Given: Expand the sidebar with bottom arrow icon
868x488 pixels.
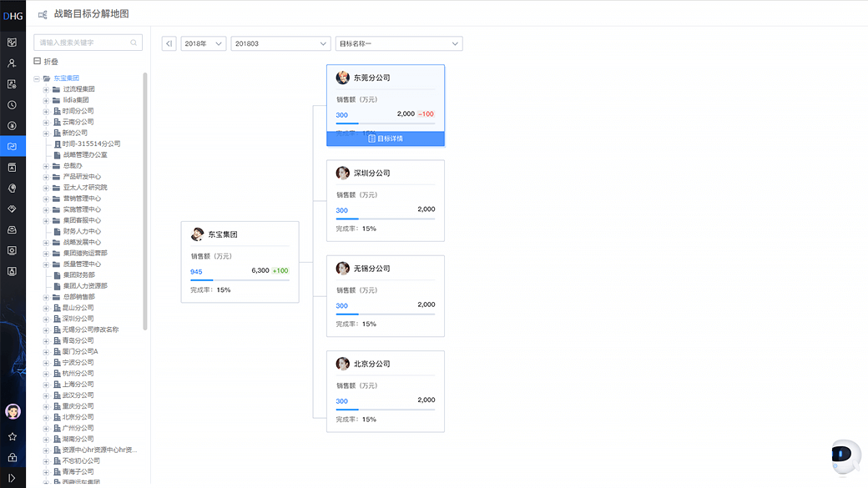Looking at the screenshot, I should coord(13,478).
